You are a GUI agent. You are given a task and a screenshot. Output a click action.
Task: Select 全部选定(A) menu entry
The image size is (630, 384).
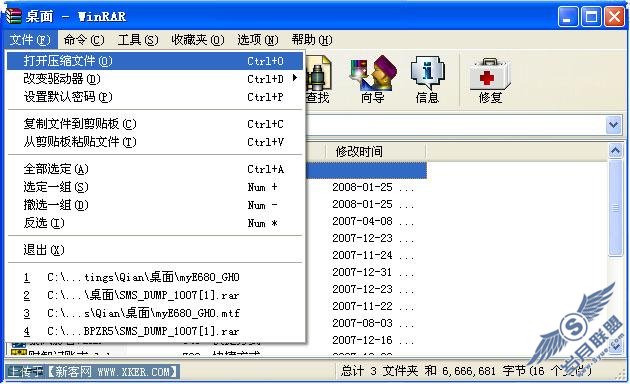[155, 169]
